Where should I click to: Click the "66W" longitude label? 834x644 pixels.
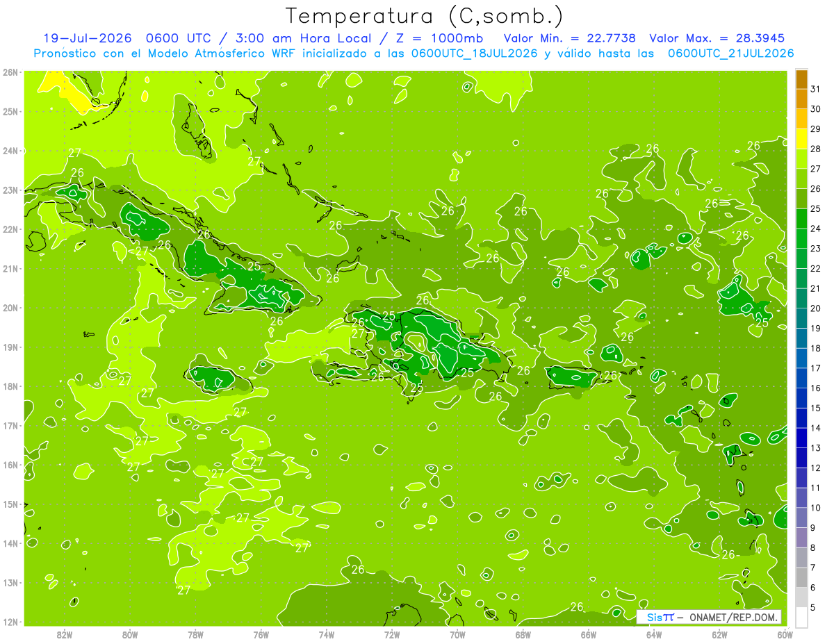click(x=589, y=634)
